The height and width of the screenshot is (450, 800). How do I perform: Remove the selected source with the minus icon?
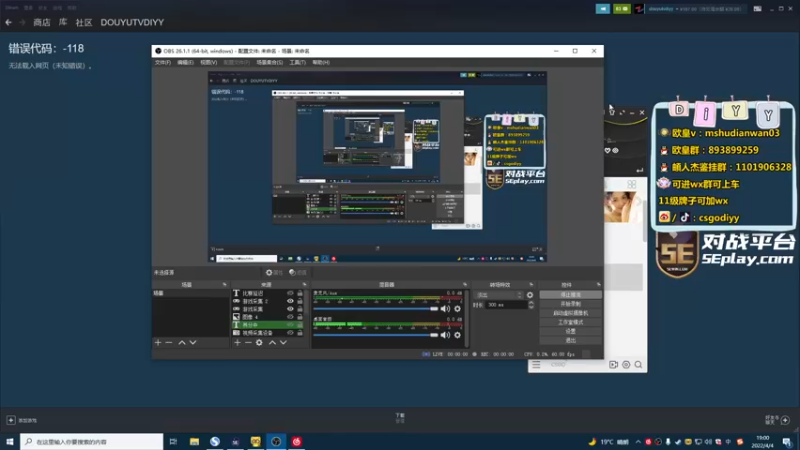tap(248, 342)
